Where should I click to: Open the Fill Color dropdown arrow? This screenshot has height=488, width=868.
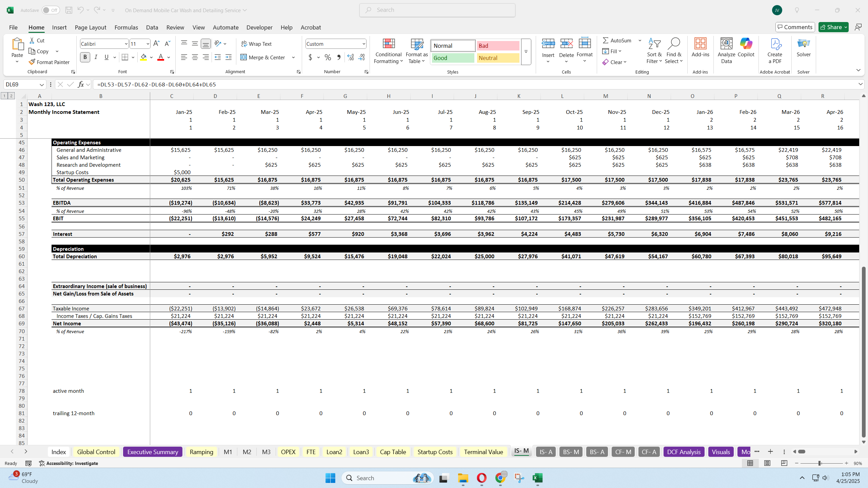[151, 57]
